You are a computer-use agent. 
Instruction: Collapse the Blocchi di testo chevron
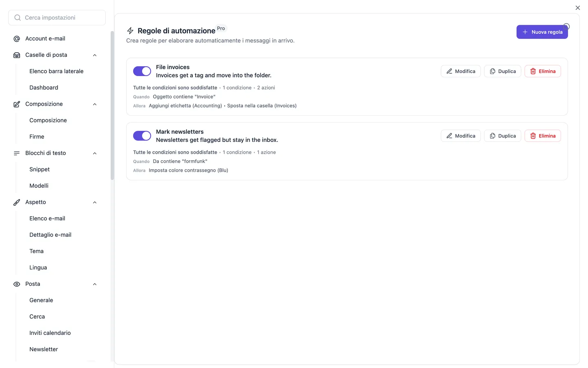click(95, 153)
